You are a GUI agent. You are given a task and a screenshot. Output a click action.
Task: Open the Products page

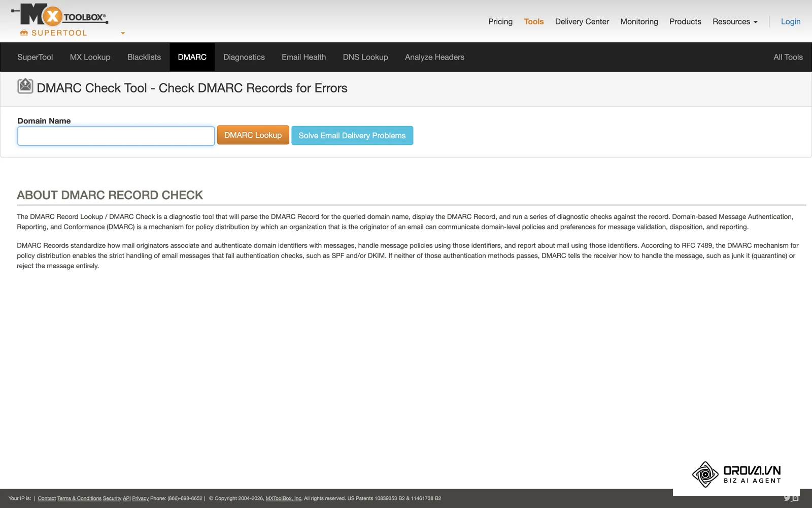pos(685,21)
